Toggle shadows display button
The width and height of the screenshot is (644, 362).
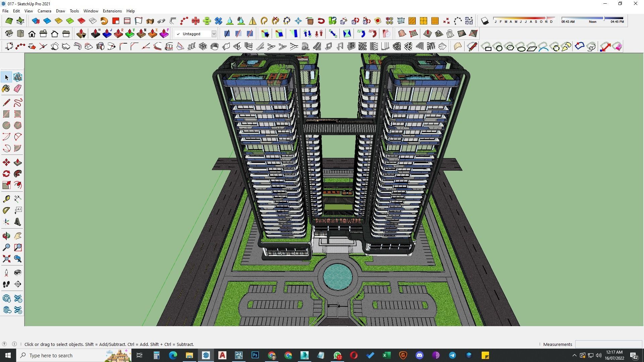coord(485,21)
